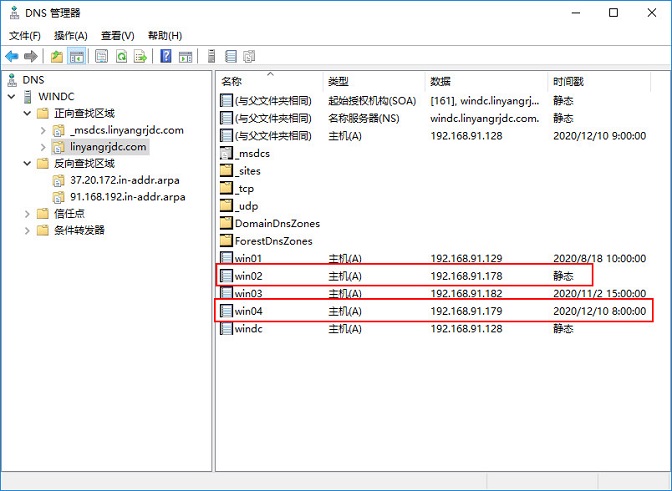The width and height of the screenshot is (672, 491).
Task: Open the _msdcs delegation entry
Action: [245, 153]
